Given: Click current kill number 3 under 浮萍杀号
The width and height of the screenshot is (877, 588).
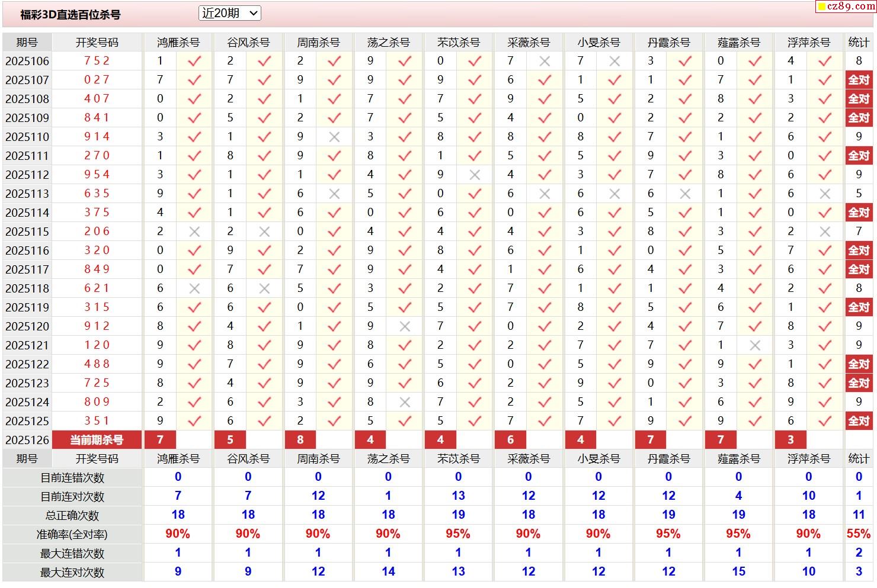Looking at the screenshot, I should coord(790,440).
